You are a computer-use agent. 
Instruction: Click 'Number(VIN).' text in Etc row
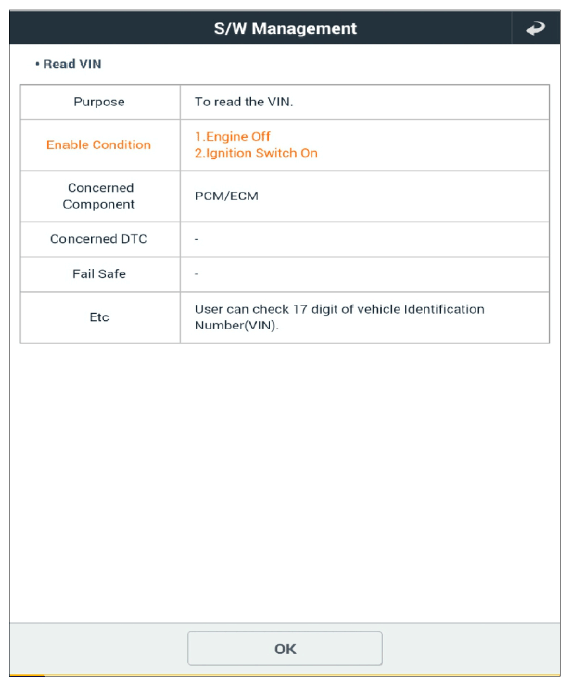(x=236, y=326)
